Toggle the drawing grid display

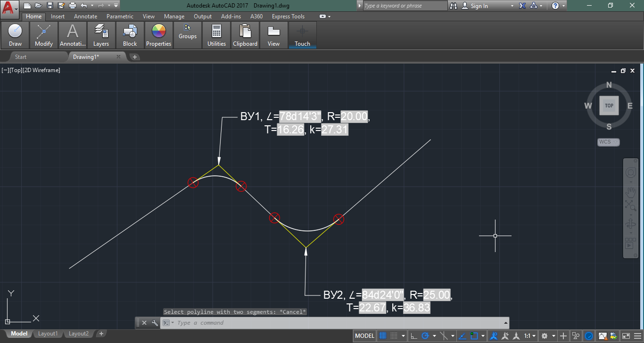click(383, 336)
